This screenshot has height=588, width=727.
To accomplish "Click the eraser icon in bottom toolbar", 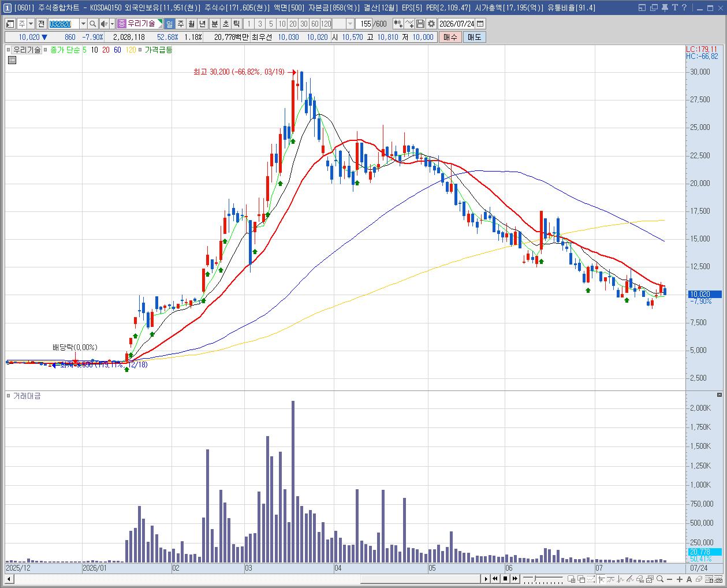I will tap(699, 579).
